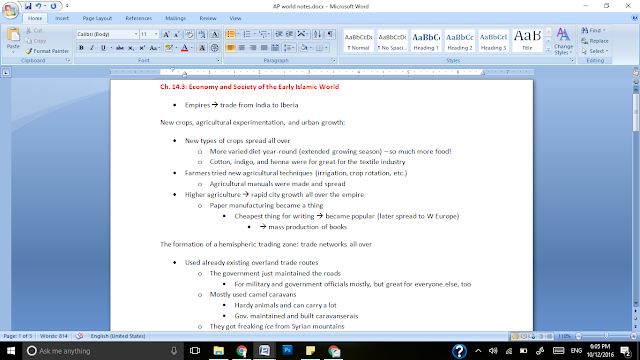Toggle subscript formatting
640x360 pixels.
pyautogui.click(x=131, y=48)
